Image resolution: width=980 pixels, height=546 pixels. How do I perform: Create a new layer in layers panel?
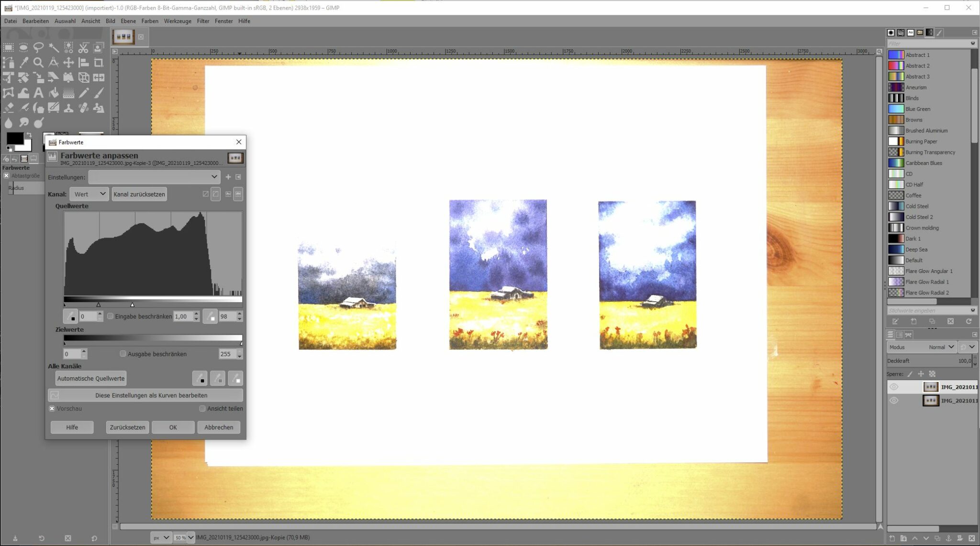point(892,538)
